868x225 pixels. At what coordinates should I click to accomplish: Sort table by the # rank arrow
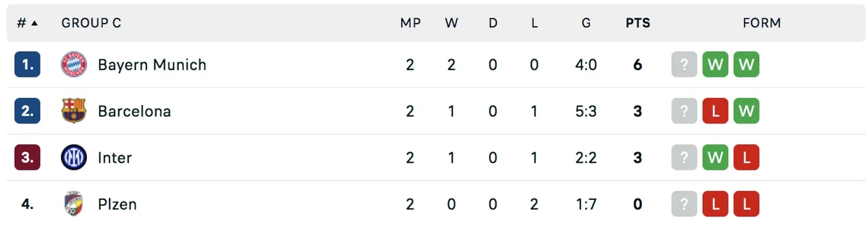[x=27, y=23]
